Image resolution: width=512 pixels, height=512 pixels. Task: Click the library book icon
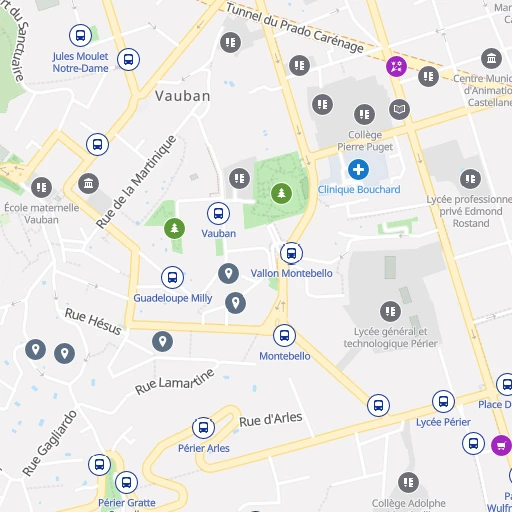[x=399, y=109]
